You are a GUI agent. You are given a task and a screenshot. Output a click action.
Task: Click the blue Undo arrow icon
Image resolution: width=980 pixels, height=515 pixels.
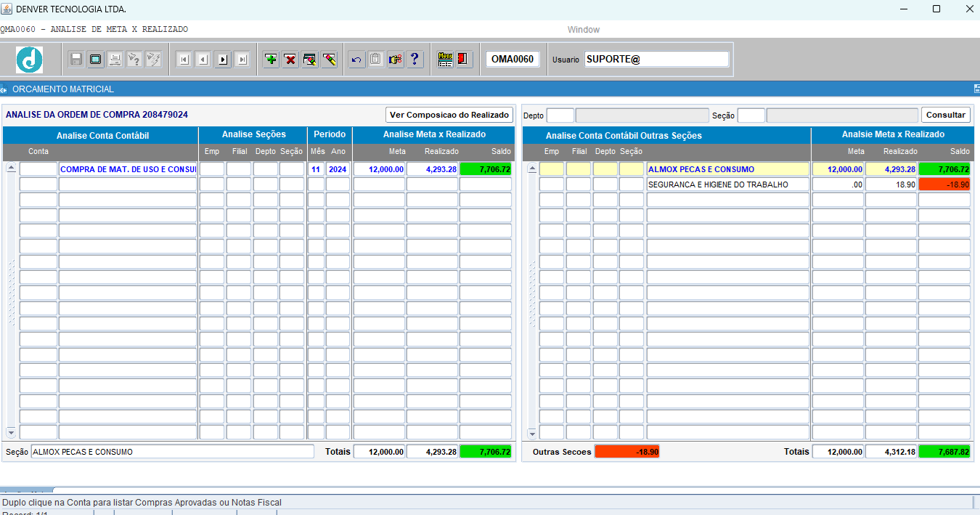pyautogui.click(x=356, y=60)
